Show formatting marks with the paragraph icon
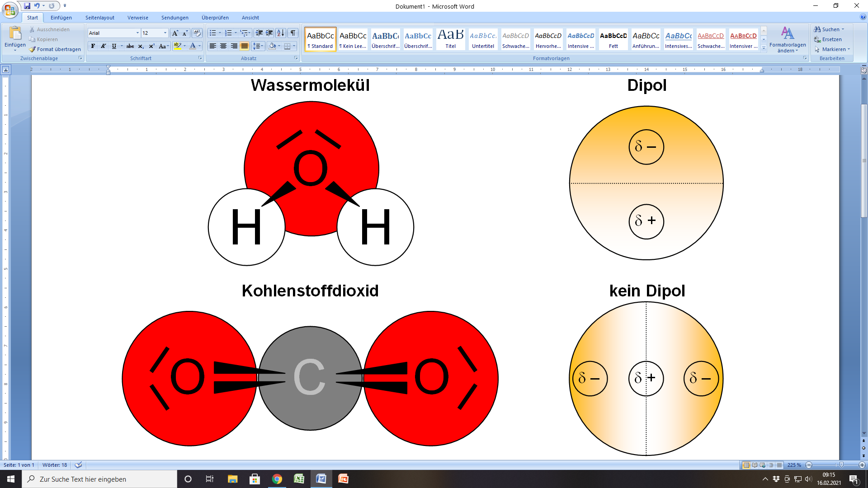The height and width of the screenshot is (488, 868). coord(292,33)
